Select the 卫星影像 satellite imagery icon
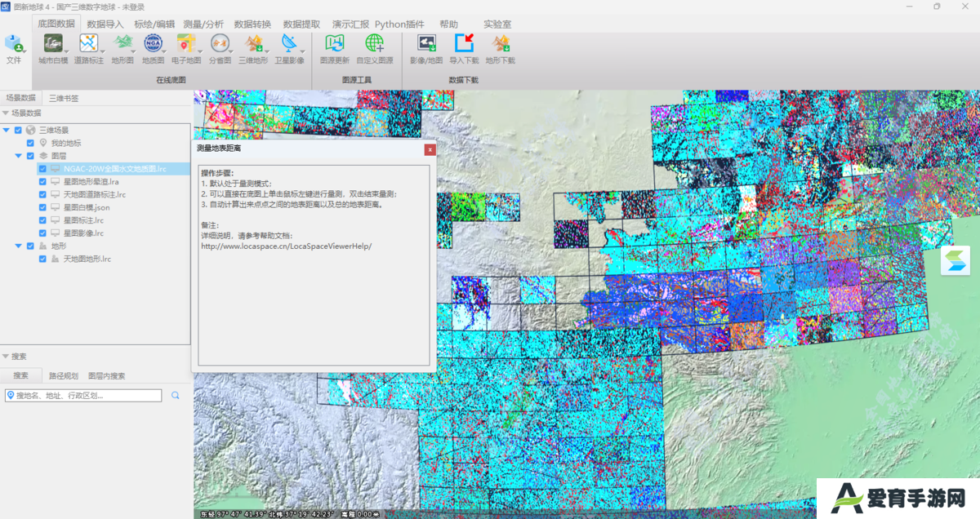Viewport: 980px width, 519px height. (x=289, y=43)
